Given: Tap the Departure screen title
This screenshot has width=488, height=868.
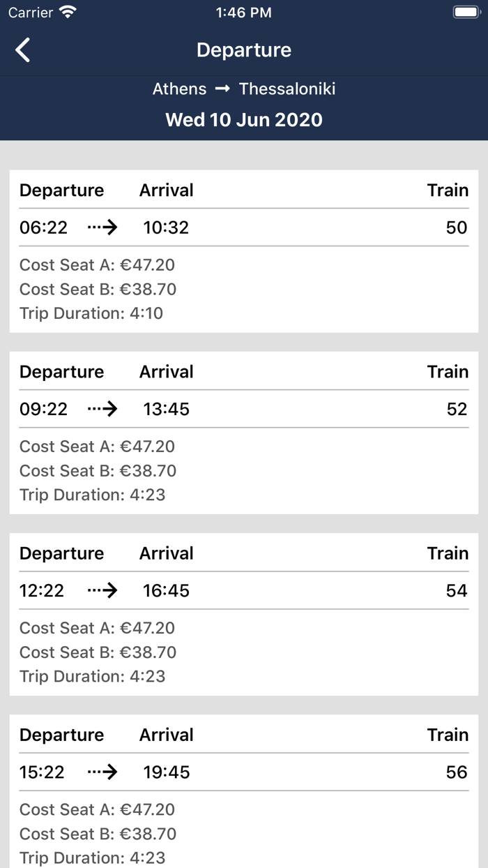Looking at the screenshot, I should (244, 50).
